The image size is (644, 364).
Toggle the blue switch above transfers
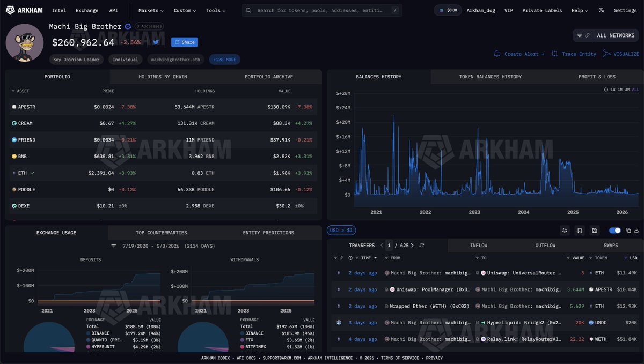615,231
